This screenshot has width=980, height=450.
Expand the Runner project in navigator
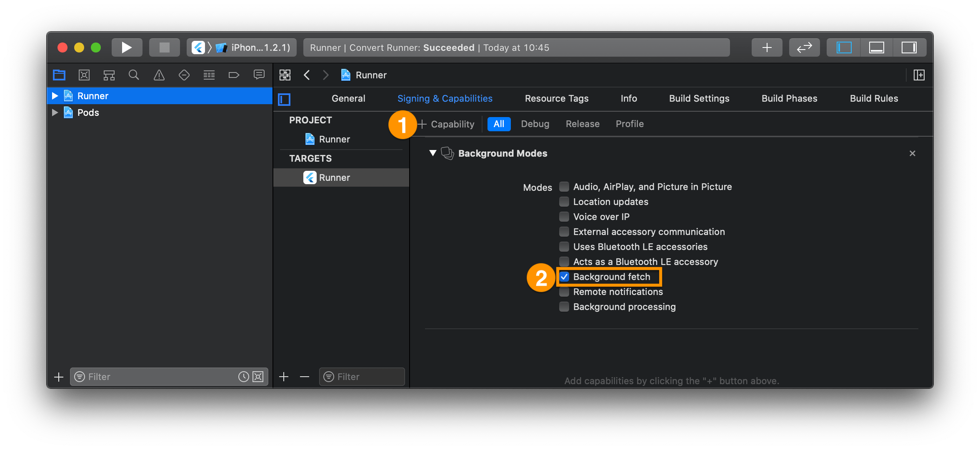[x=55, y=96]
